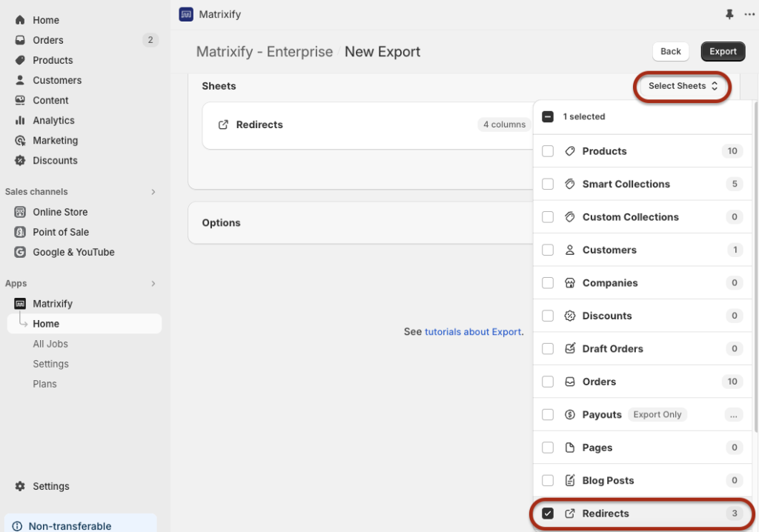759x532 pixels.
Task: Enable the Orders sheet checkbox
Action: pos(547,381)
